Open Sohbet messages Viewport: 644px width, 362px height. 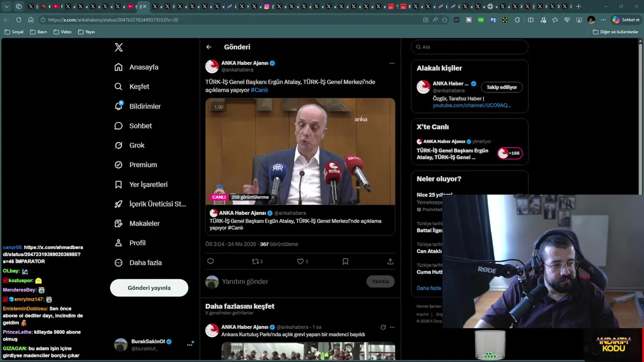[133, 126]
